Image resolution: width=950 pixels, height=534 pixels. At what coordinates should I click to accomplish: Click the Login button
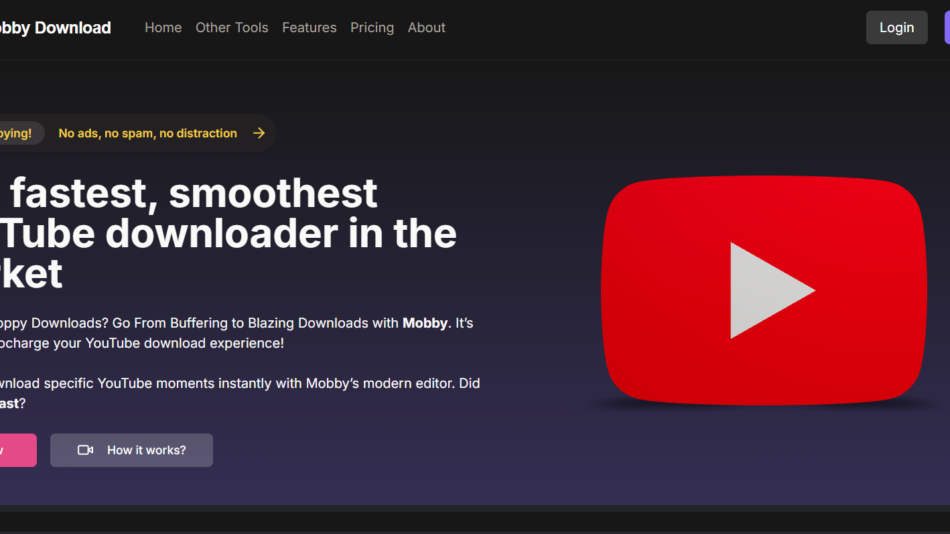(x=897, y=27)
